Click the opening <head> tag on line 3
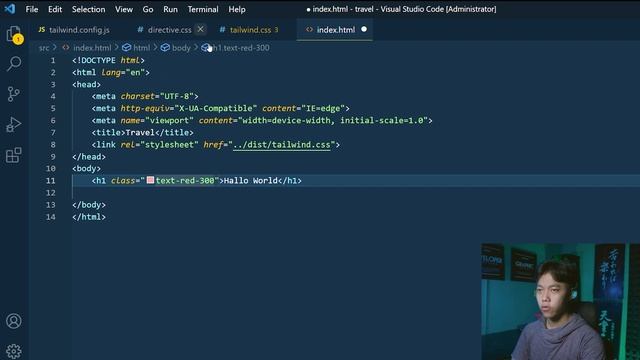Screen dimensions: 640x360 (86, 84)
